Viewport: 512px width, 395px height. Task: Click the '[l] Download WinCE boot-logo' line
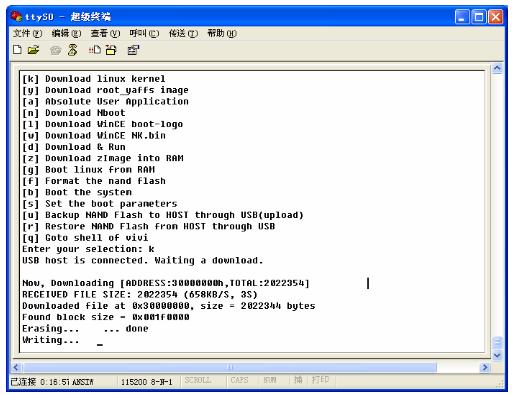click(x=102, y=124)
